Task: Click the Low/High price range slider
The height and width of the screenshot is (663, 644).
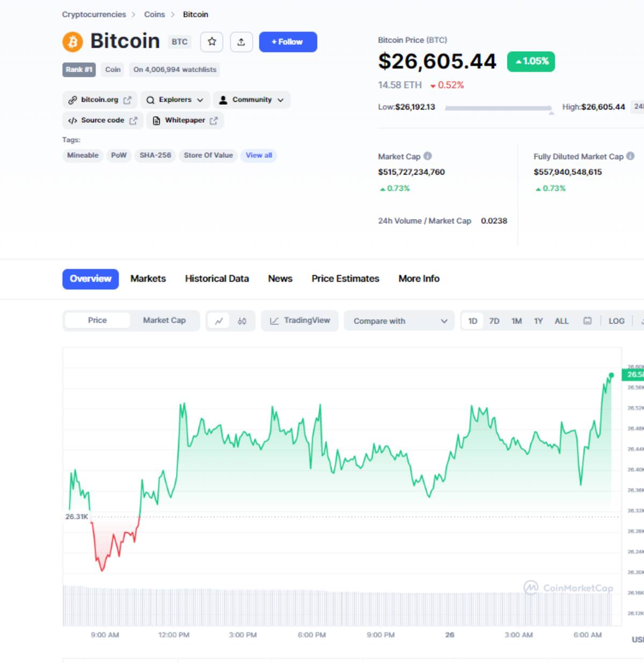Action: (x=498, y=108)
